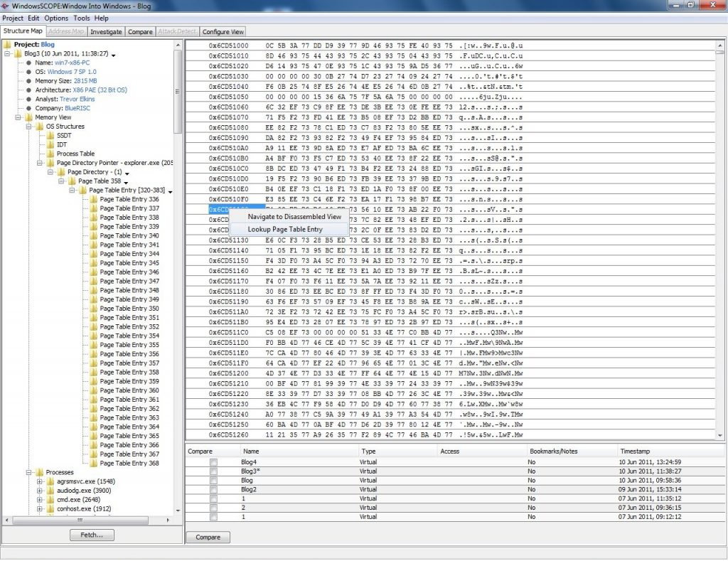Click the WindowsSCOPE app icon in title bar
Viewport: 728px width, 561px height.
click(x=6, y=6)
